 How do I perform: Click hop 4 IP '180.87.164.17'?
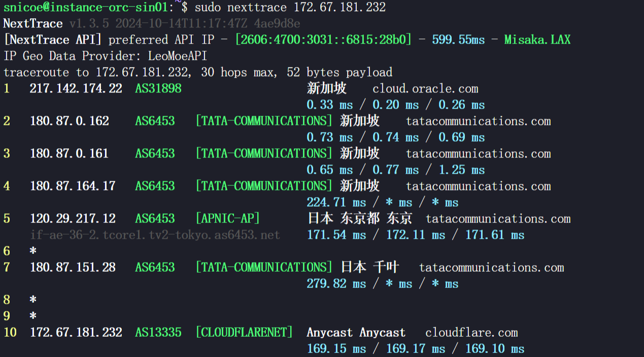pos(73,186)
